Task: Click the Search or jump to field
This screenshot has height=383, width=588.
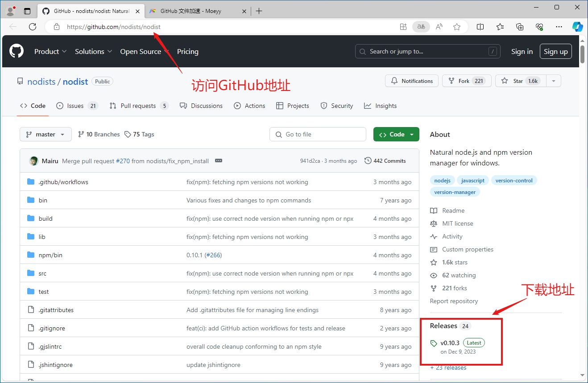Action: 428,51
